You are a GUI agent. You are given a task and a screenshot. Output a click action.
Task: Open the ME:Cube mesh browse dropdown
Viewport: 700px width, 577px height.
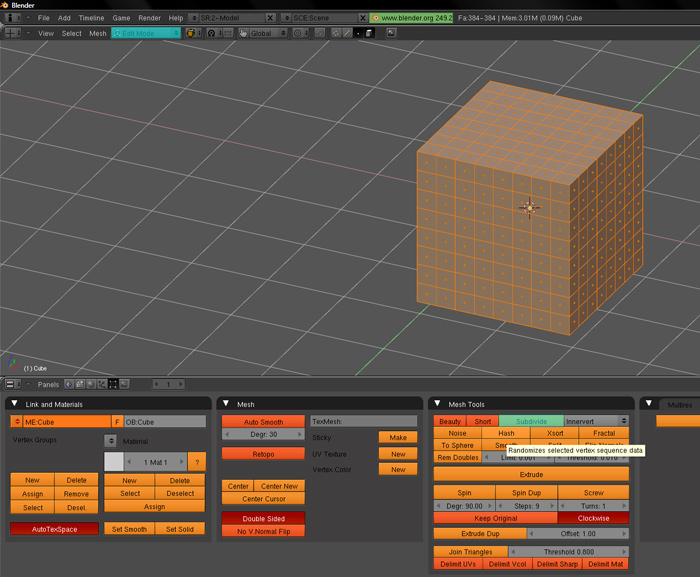[x=17, y=422]
